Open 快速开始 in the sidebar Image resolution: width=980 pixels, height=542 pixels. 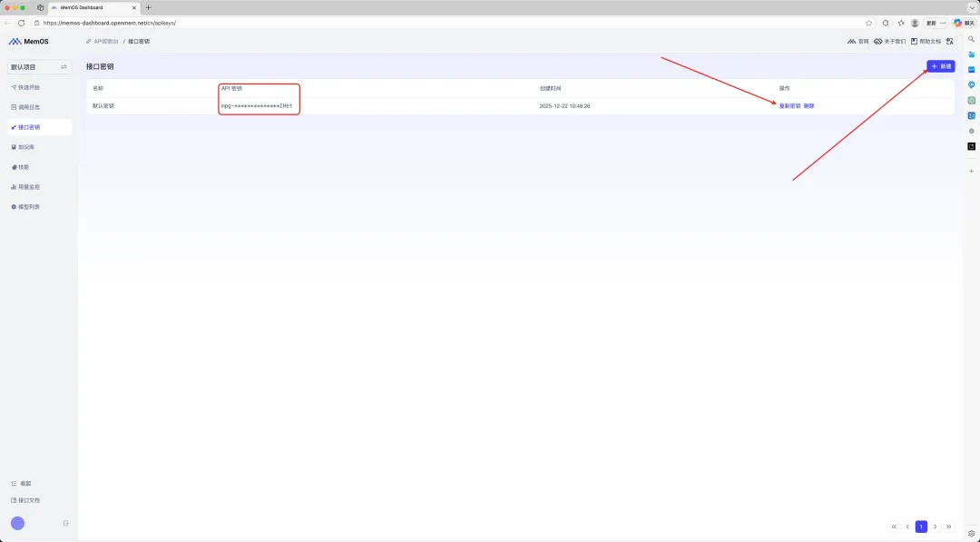coord(25,87)
